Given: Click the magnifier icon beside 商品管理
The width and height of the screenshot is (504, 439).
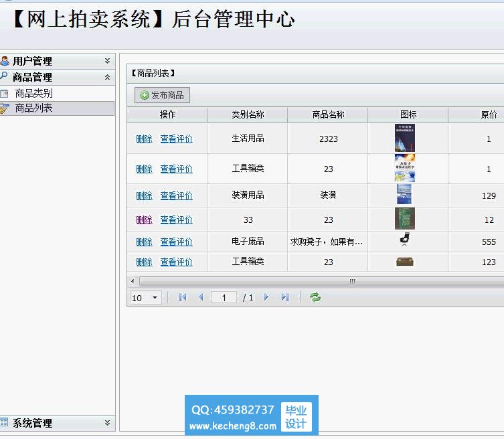Looking at the screenshot, I should 4,76.
